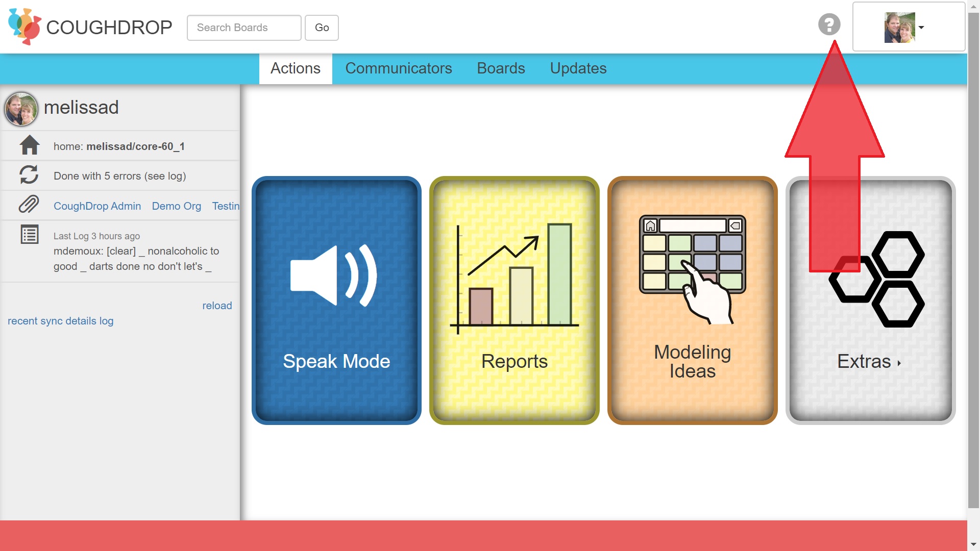Switch to the Updates tab

(x=578, y=68)
